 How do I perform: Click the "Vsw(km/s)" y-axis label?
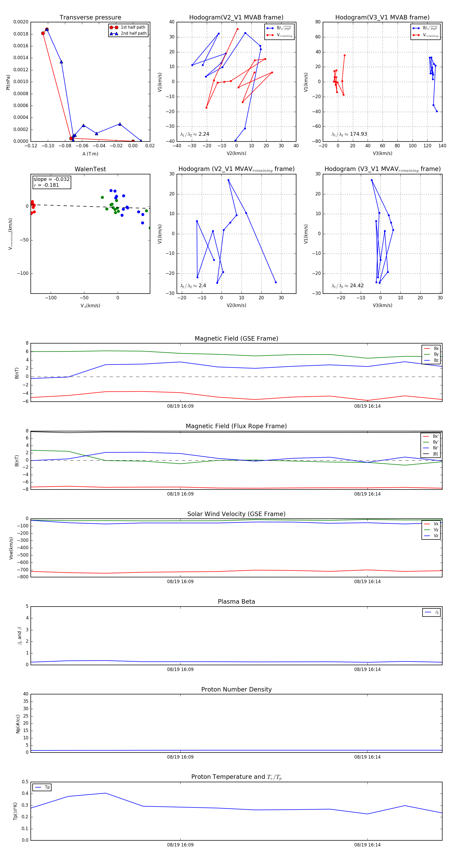11,548
